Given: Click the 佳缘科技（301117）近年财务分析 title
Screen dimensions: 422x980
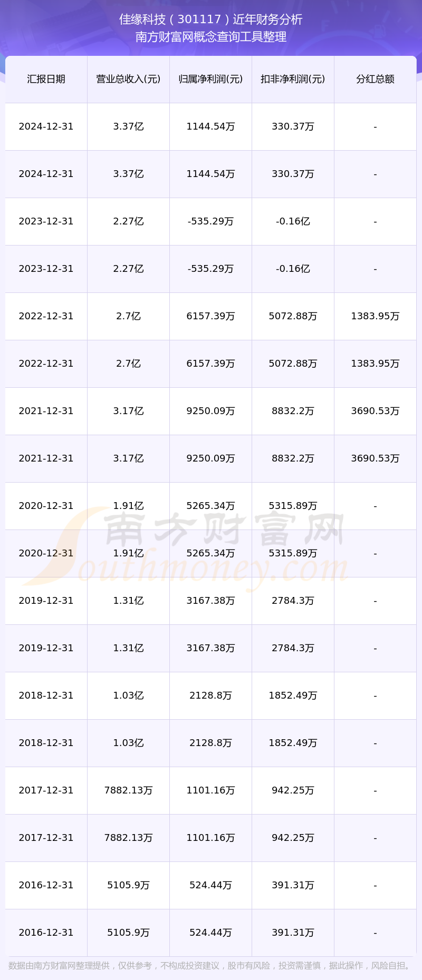Looking at the screenshot, I should click(211, 19).
